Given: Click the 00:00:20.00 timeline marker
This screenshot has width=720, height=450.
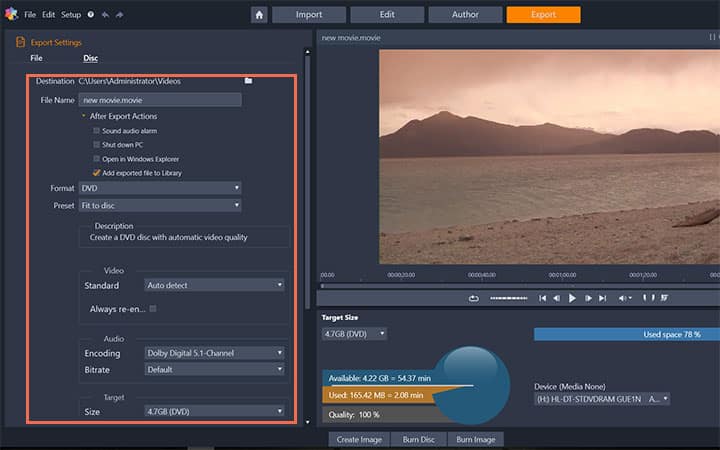Looking at the screenshot, I should coord(401,275).
